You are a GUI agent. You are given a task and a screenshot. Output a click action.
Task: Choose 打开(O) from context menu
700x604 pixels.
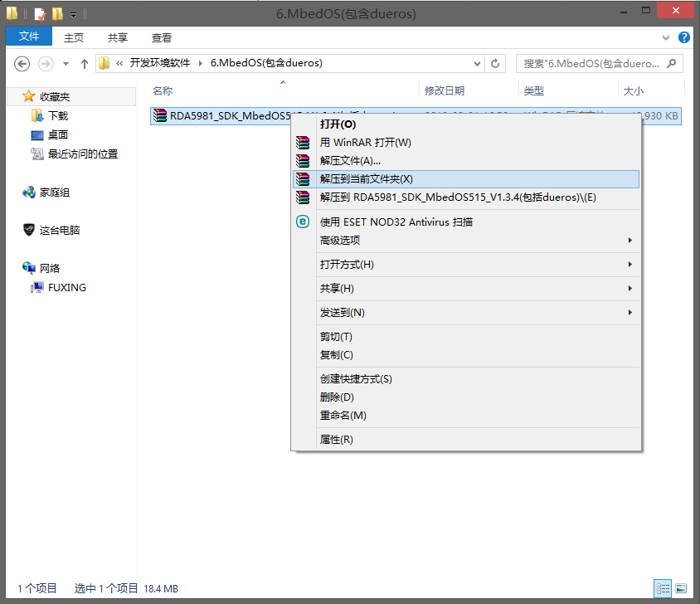tap(466, 124)
